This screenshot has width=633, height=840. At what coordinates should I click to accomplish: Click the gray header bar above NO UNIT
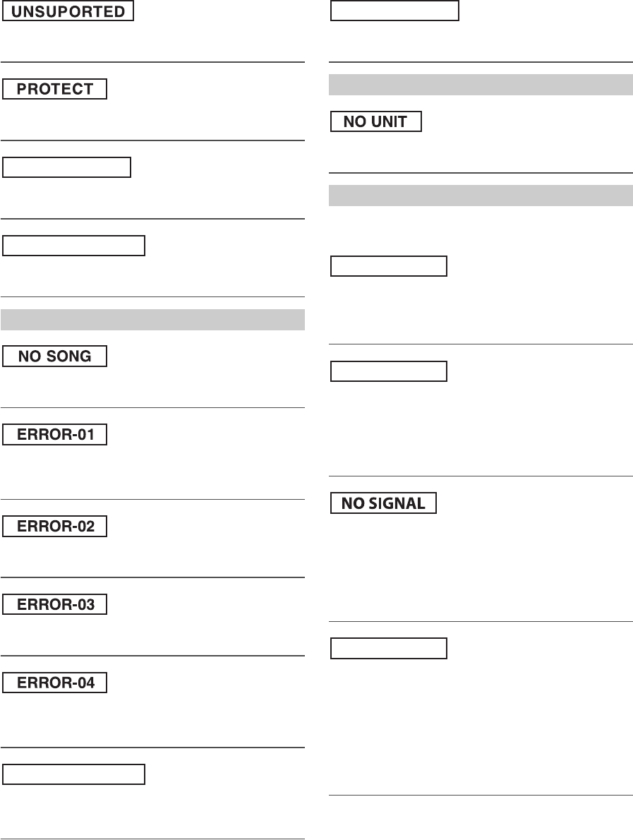[481, 85]
